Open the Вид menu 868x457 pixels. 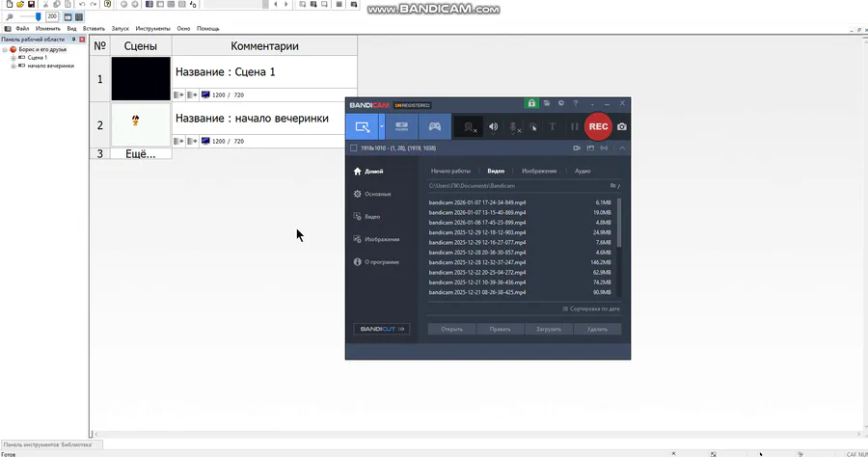[71, 28]
